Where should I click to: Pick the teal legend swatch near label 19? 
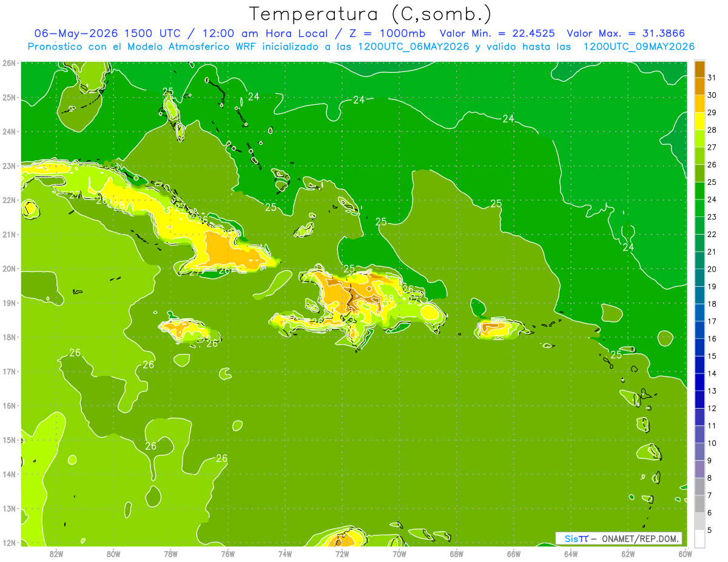point(699,295)
